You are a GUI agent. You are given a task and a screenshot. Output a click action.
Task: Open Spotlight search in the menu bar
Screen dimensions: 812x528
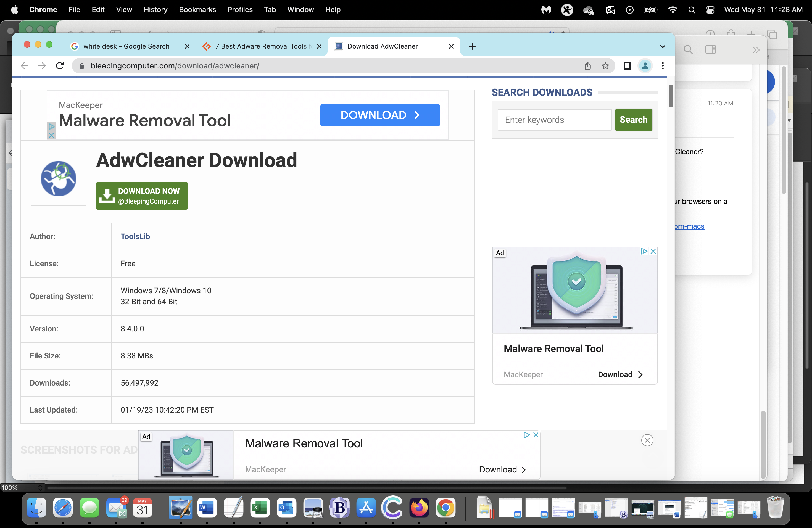point(692,10)
